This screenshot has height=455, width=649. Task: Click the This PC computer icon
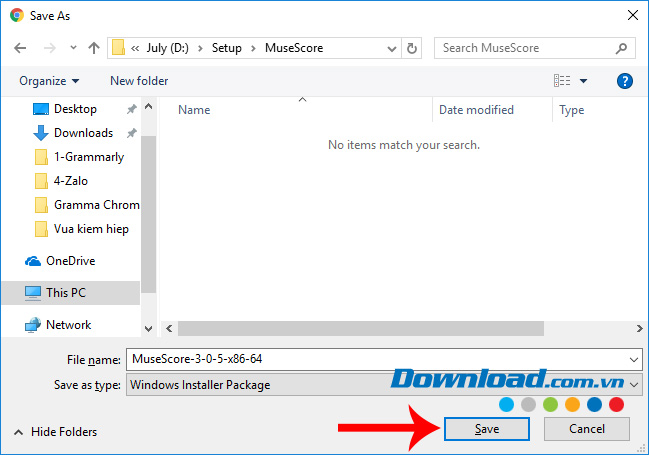(33, 293)
